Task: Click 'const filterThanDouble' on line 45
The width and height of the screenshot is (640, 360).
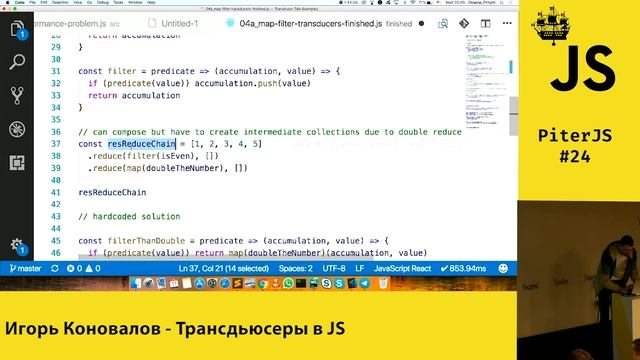Action: [131, 241]
